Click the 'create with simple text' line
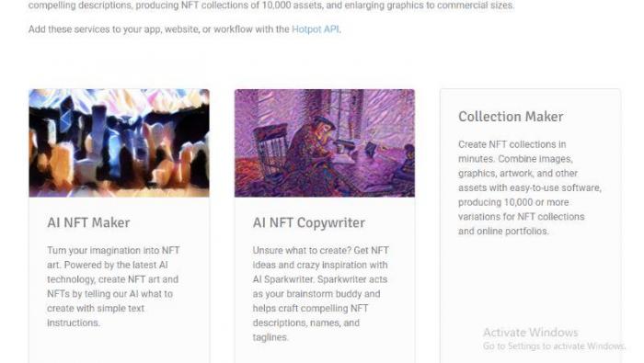The image size is (644, 363). pyautogui.click(x=96, y=309)
